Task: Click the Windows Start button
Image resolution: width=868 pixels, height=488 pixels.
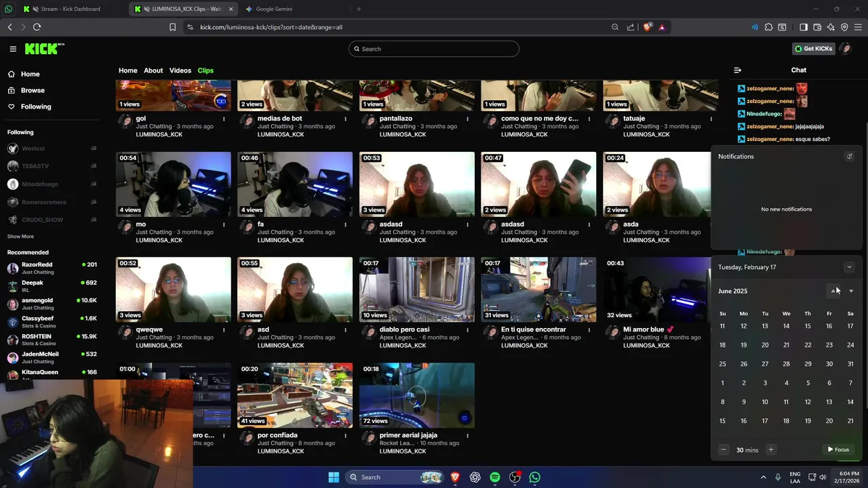Action: (x=334, y=477)
